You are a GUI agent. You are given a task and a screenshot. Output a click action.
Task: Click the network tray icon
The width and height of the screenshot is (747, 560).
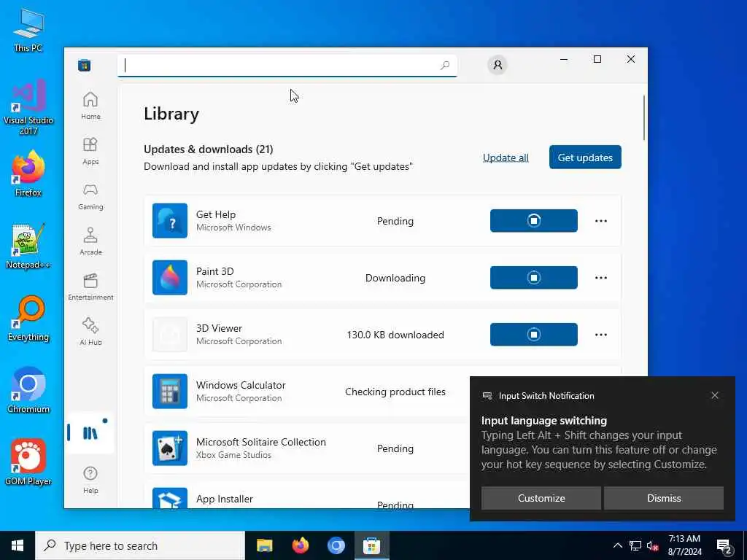pyautogui.click(x=635, y=545)
